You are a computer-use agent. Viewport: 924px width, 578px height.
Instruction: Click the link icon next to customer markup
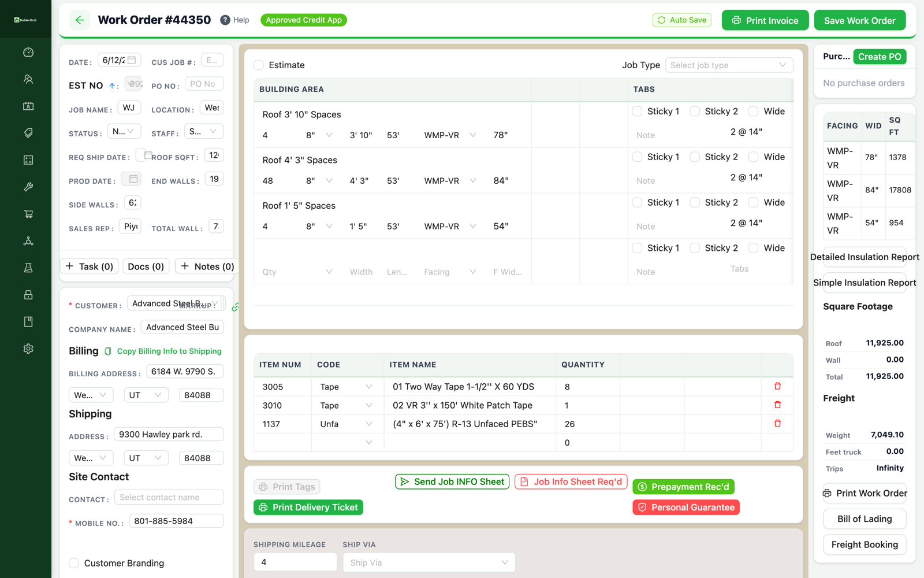click(236, 307)
